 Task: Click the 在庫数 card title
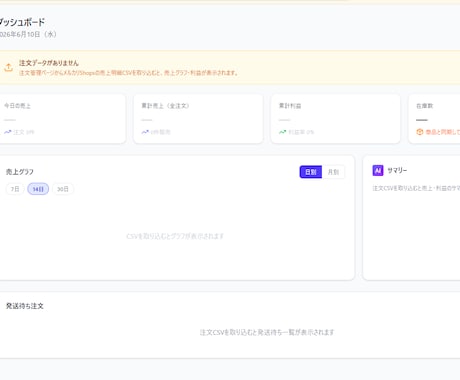(x=424, y=106)
